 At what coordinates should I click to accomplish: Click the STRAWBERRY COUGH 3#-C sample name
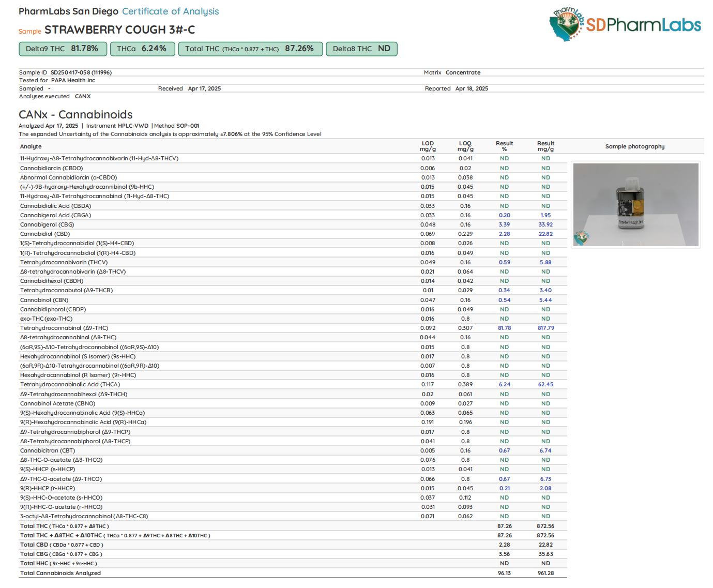pyautogui.click(x=119, y=30)
